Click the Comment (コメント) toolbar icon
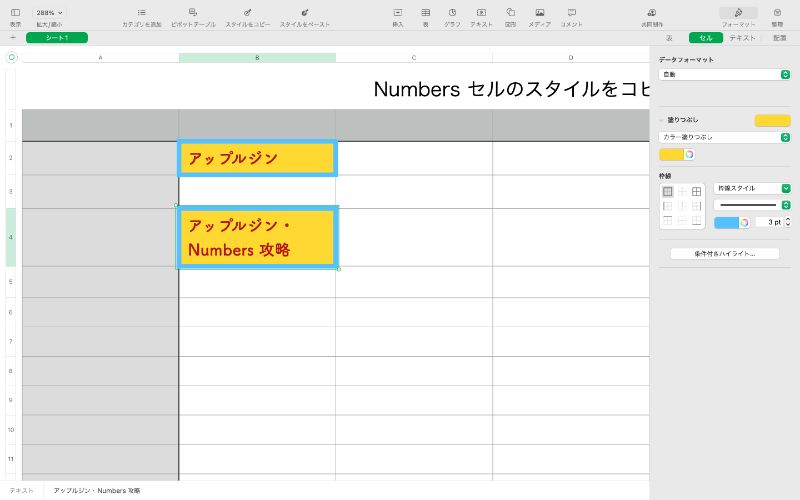The image size is (800, 500). click(x=572, y=12)
